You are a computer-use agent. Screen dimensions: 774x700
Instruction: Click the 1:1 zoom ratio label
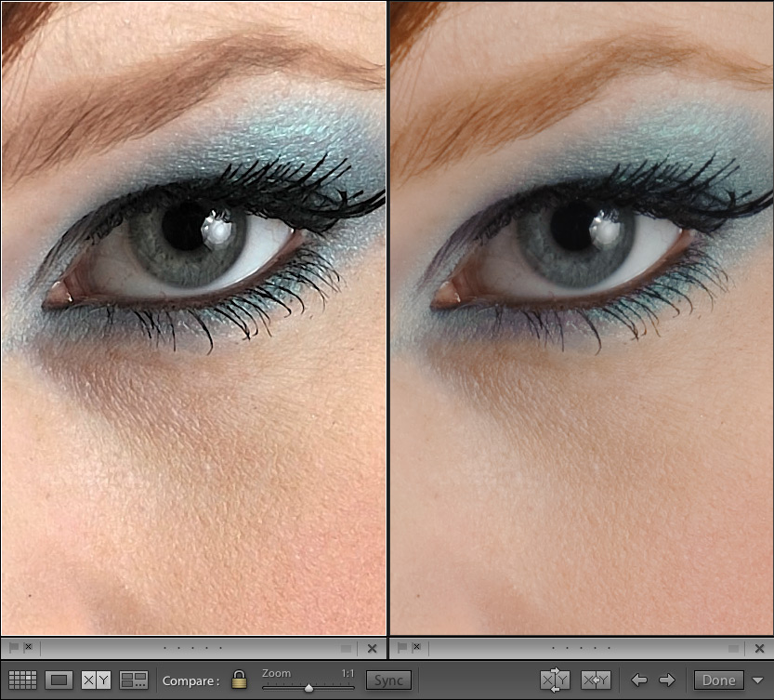click(348, 673)
